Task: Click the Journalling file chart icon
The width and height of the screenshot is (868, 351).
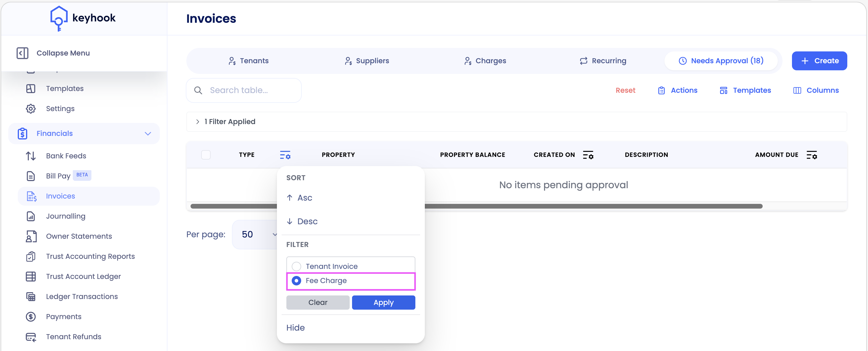Action: tap(31, 216)
